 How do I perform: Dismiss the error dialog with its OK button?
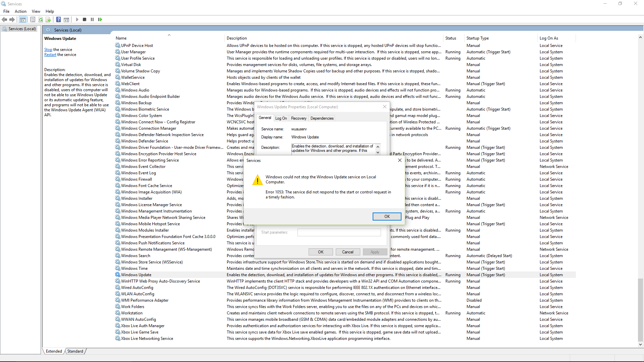(x=387, y=217)
